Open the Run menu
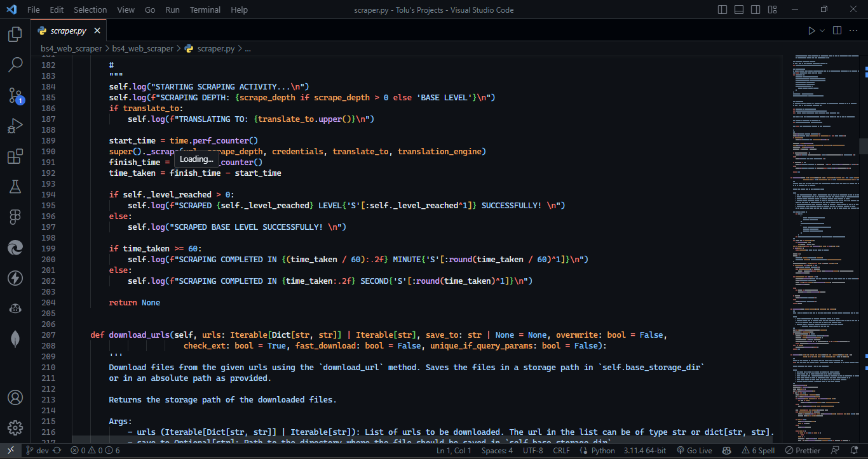 [x=172, y=10]
